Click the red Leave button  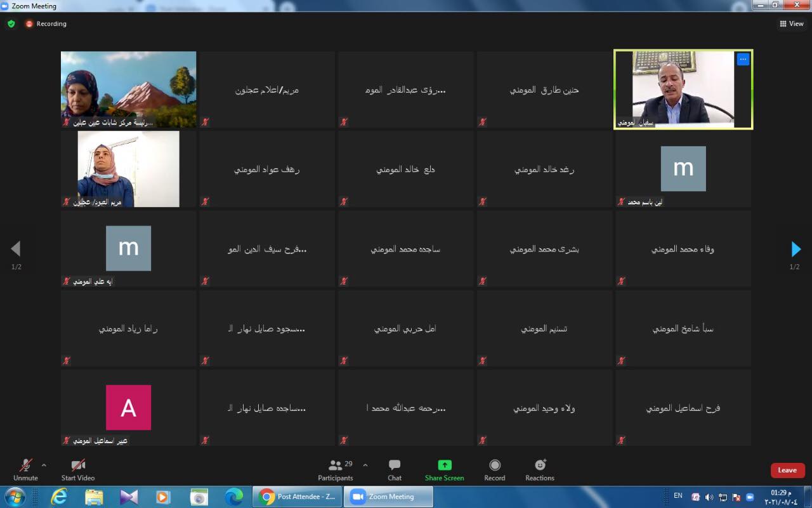coord(787,470)
